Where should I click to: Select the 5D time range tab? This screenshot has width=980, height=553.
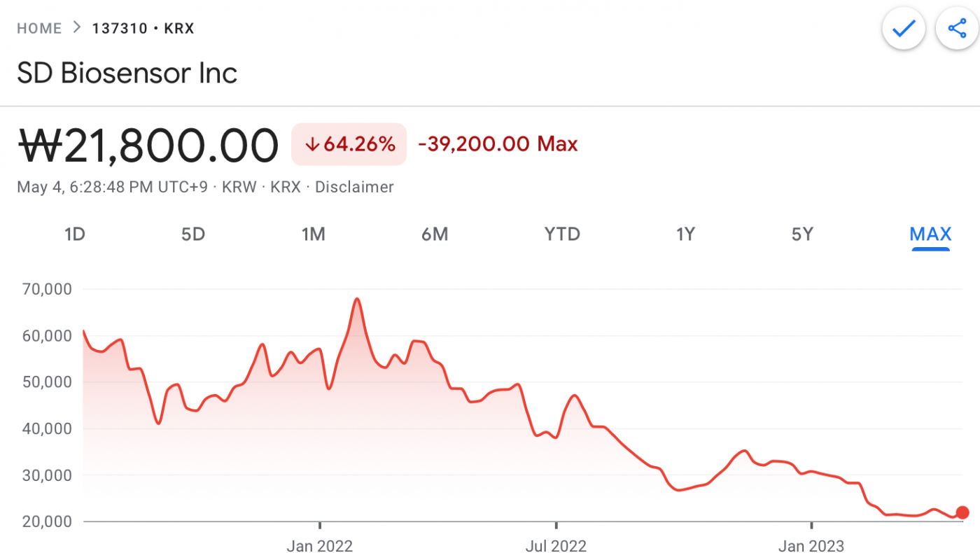[193, 234]
